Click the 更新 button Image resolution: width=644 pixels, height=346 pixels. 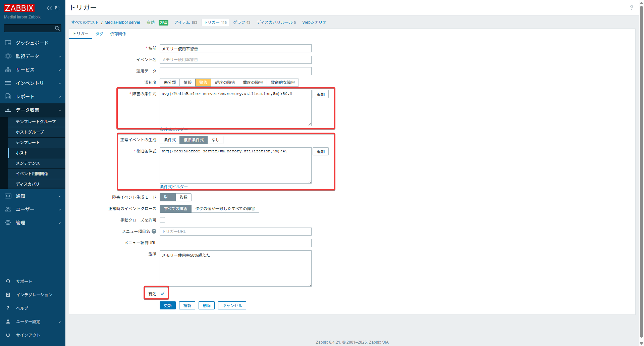click(x=167, y=305)
